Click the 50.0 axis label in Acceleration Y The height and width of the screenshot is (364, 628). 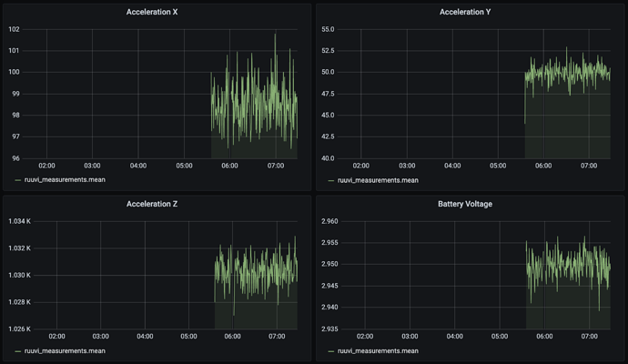click(328, 72)
